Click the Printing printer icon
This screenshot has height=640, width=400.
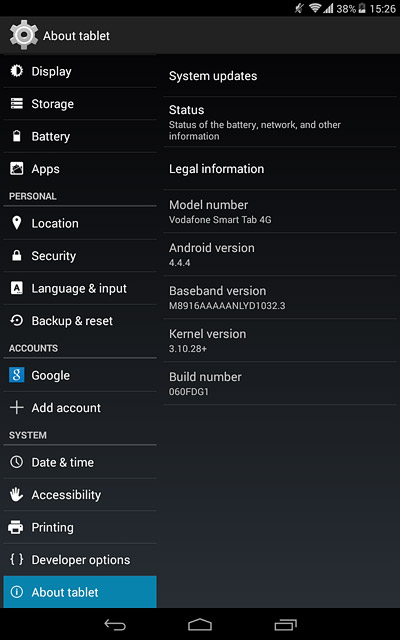[x=16, y=527]
